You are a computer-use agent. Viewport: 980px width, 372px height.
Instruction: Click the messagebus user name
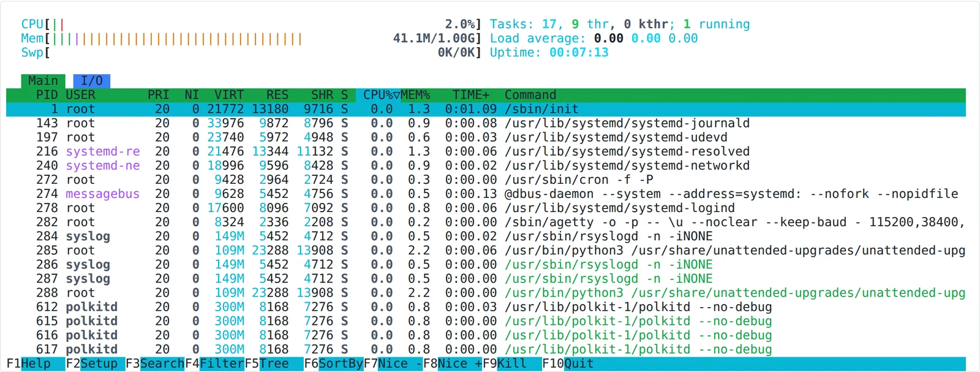tap(102, 194)
